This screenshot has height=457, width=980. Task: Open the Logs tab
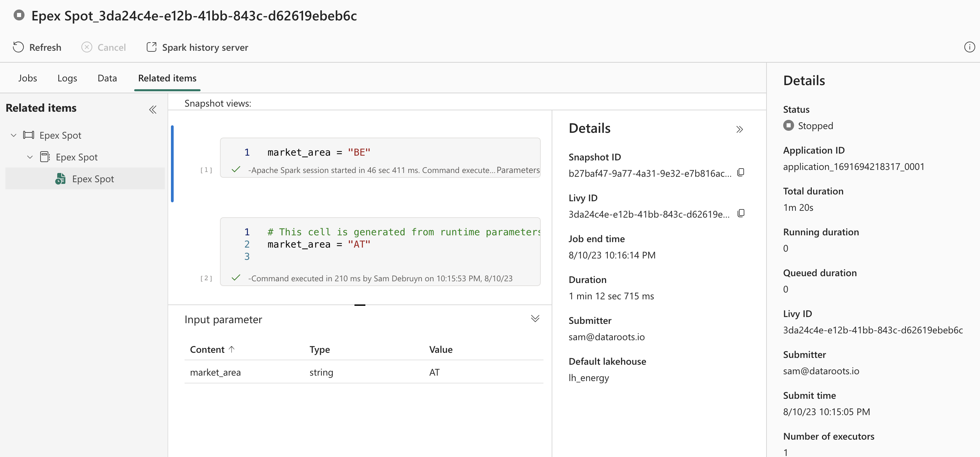pos(67,78)
